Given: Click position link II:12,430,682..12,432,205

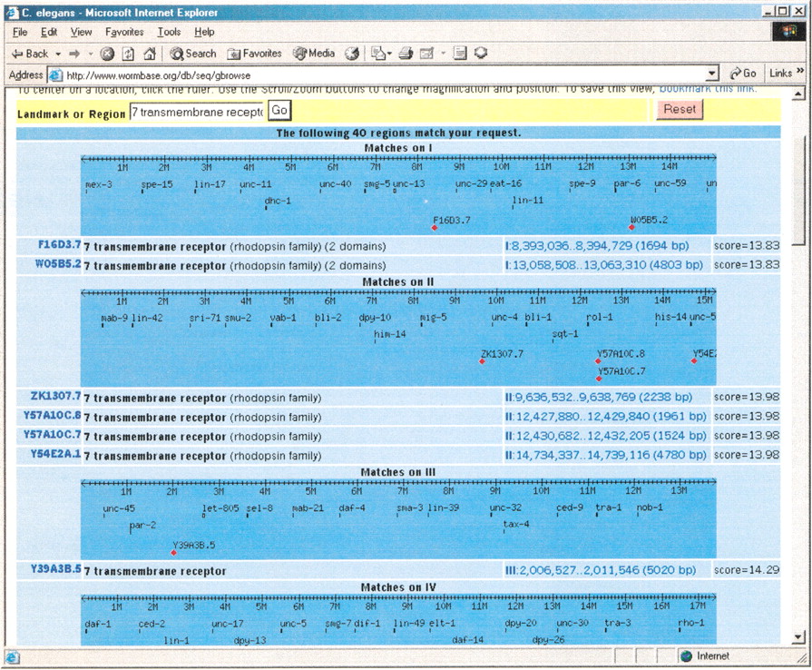Looking at the screenshot, I should click(x=606, y=436).
